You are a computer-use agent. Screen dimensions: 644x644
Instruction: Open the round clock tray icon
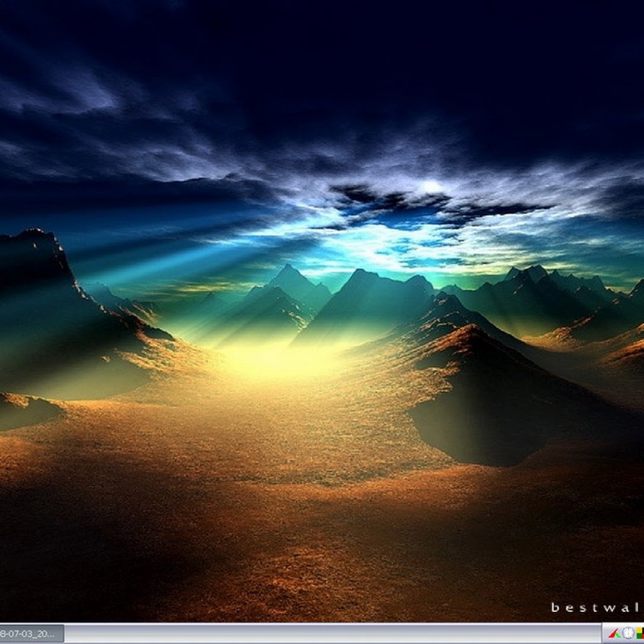tap(628, 633)
